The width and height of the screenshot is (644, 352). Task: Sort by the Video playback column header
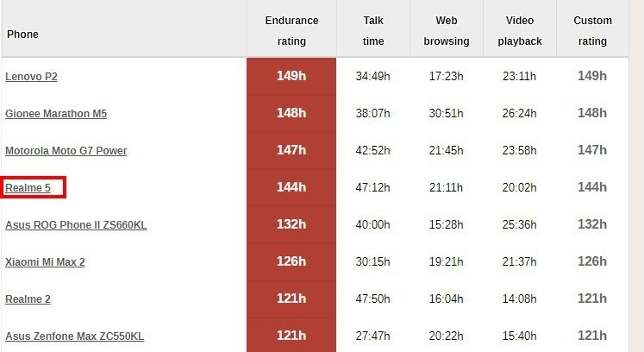tap(520, 30)
